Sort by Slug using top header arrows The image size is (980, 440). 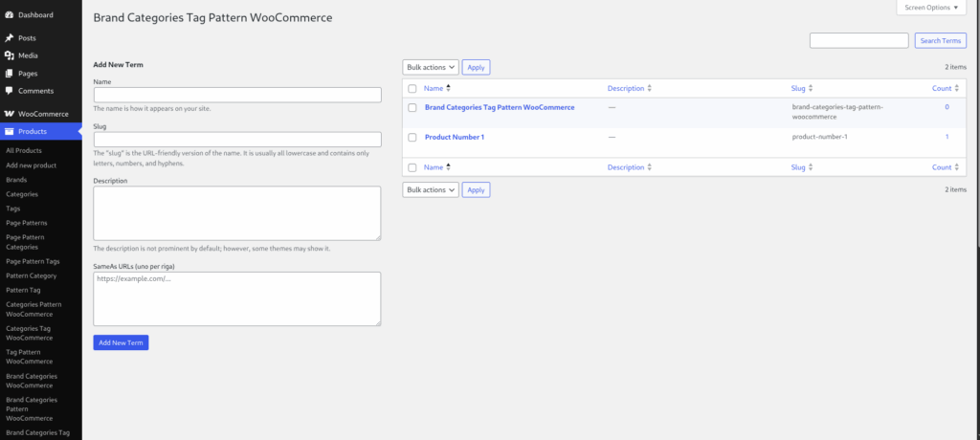[x=811, y=88]
